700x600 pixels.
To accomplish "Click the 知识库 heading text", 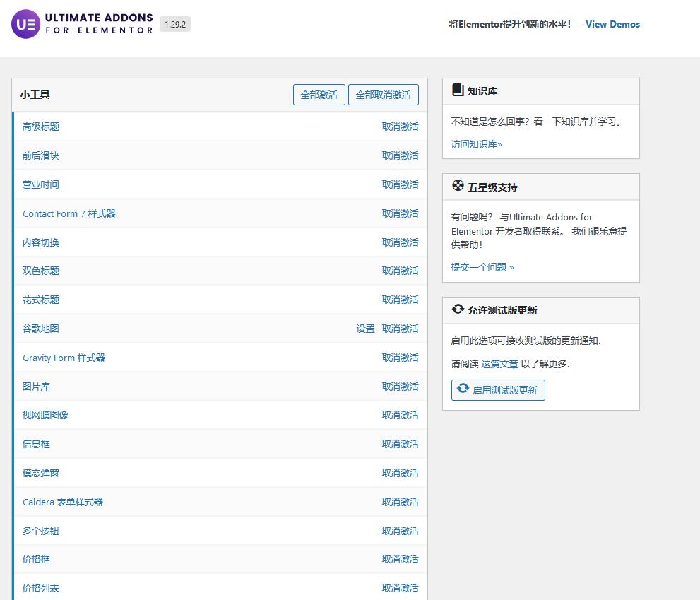I will pyautogui.click(x=482, y=91).
